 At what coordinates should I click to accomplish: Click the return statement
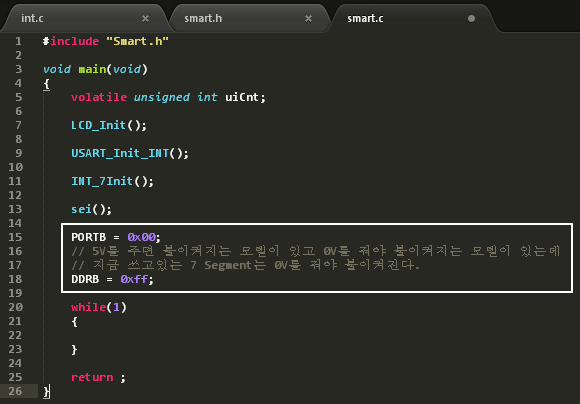click(x=98, y=377)
